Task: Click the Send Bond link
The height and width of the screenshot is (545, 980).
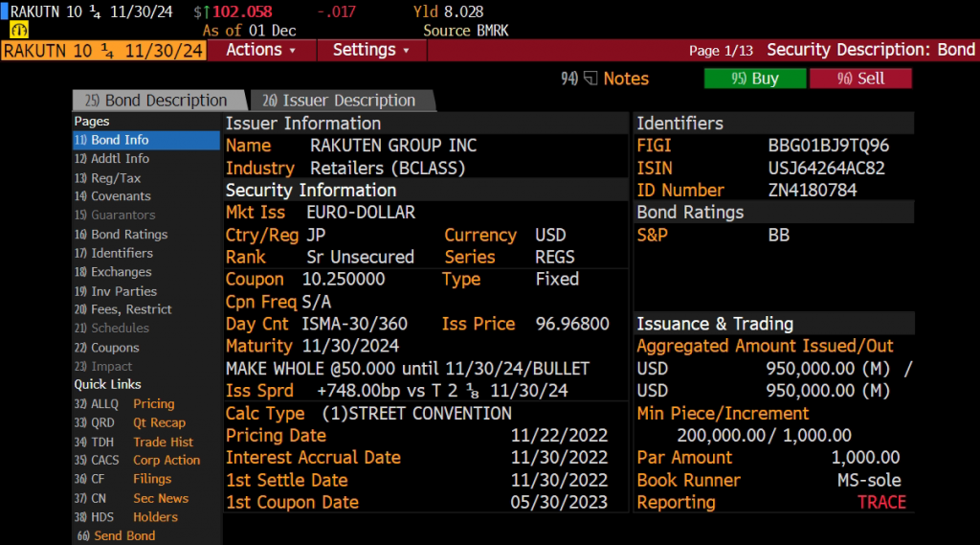Action: 116,536
